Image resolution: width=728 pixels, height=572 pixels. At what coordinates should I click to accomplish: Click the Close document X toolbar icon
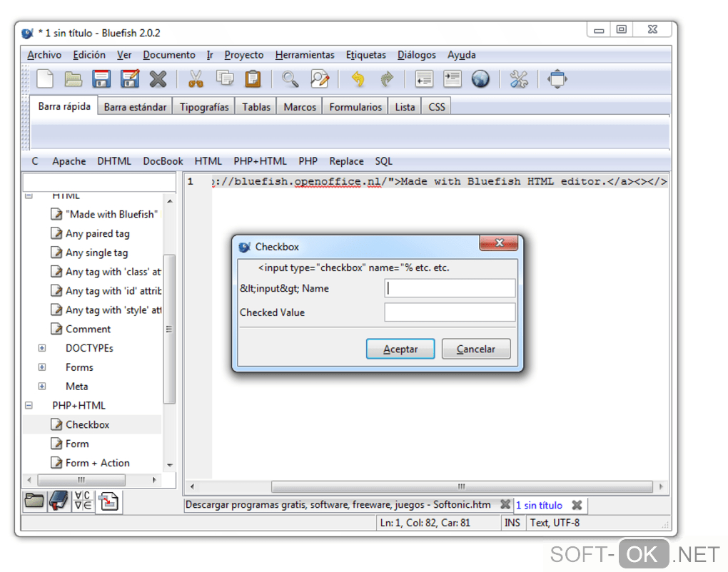[158, 79]
